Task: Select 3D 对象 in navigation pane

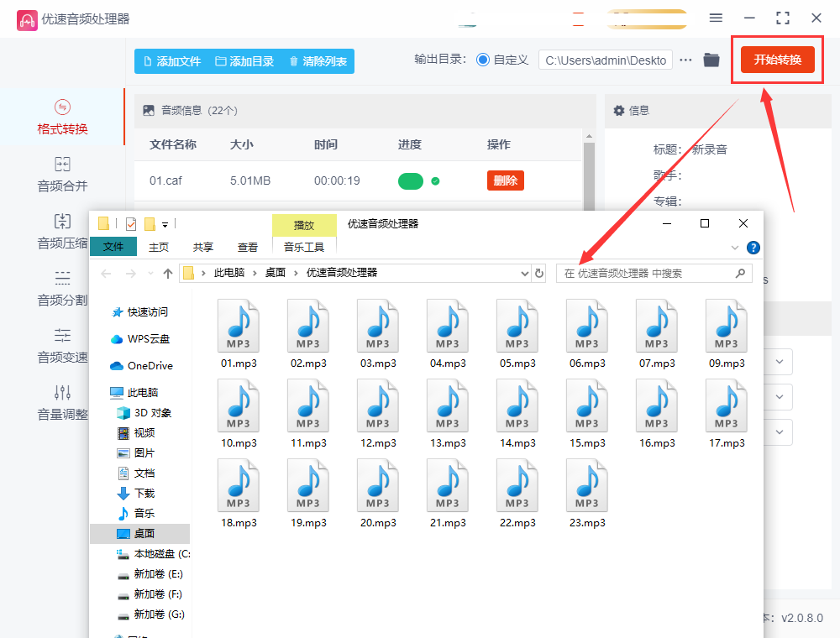Action: [144, 413]
